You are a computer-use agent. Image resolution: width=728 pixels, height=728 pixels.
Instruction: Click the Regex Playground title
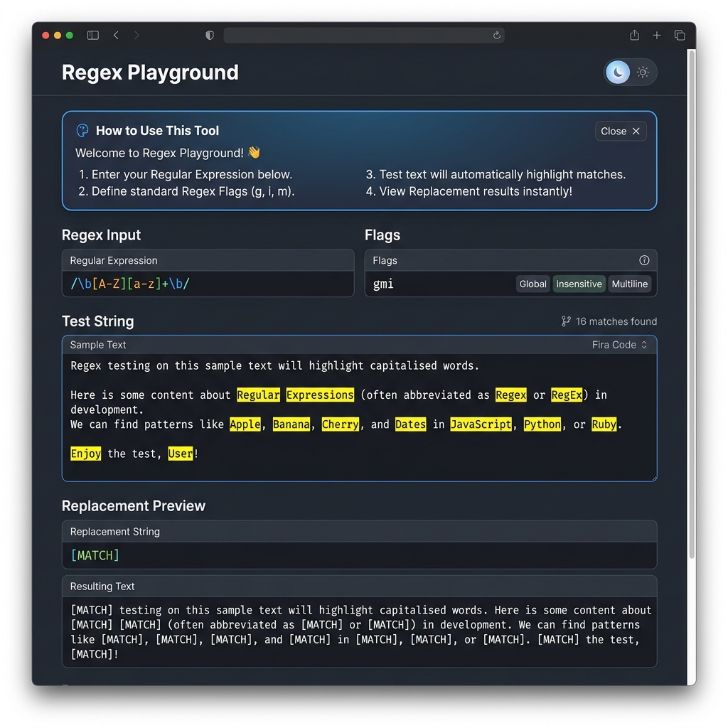click(150, 73)
